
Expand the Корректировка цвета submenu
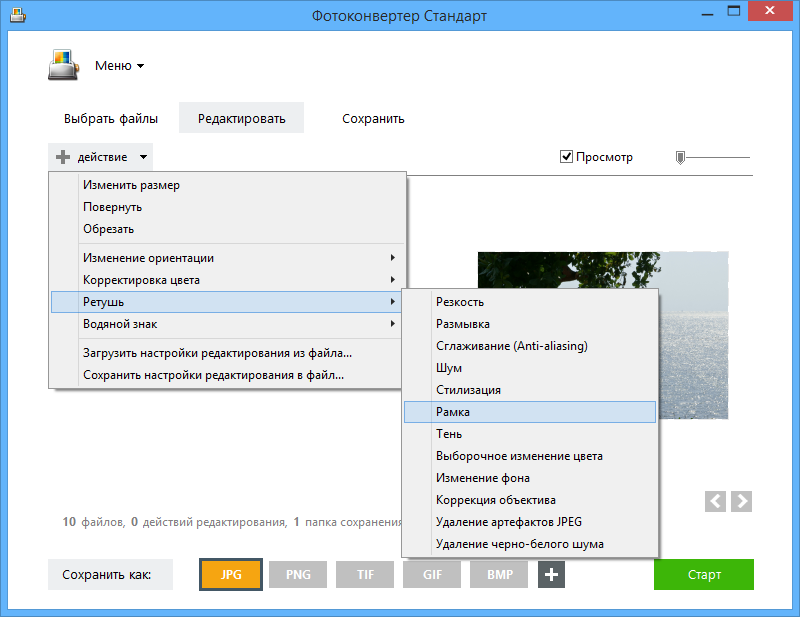(228, 280)
